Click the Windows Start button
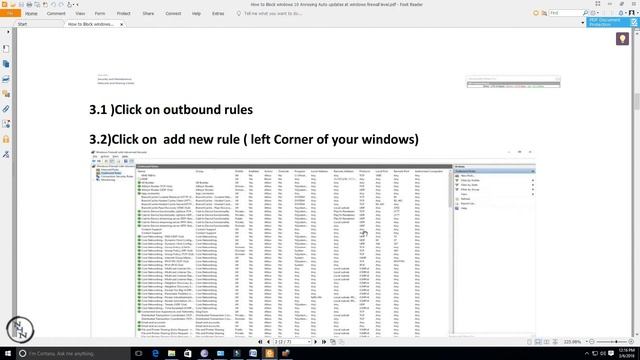The image size is (640, 360). [8, 353]
